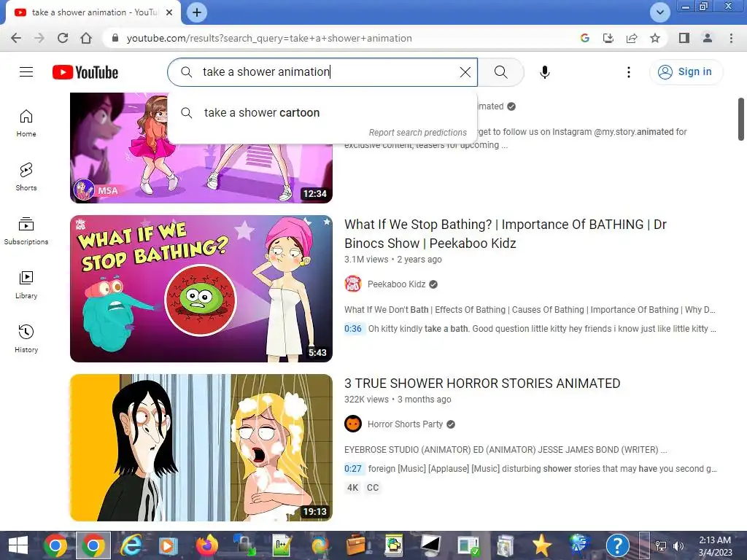747x560 pixels.
Task: Open Internet Explorer from taskbar
Action: coord(131,545)
